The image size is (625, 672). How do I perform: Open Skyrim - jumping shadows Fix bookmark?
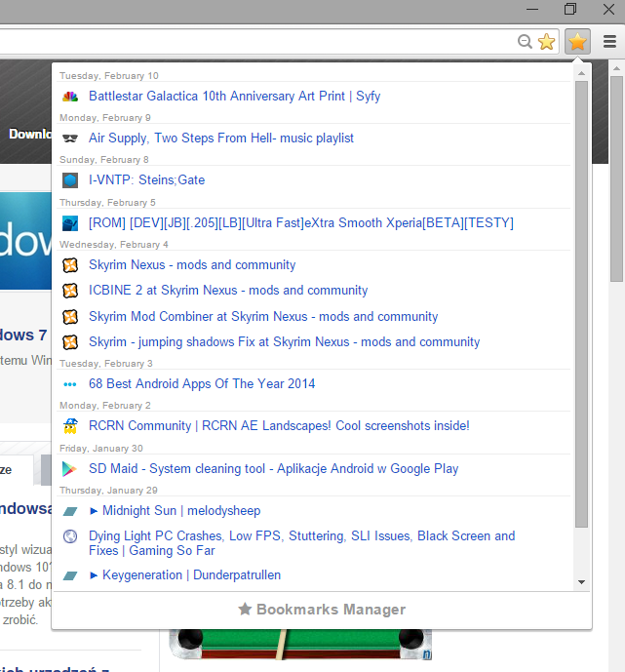click(284, 341)
